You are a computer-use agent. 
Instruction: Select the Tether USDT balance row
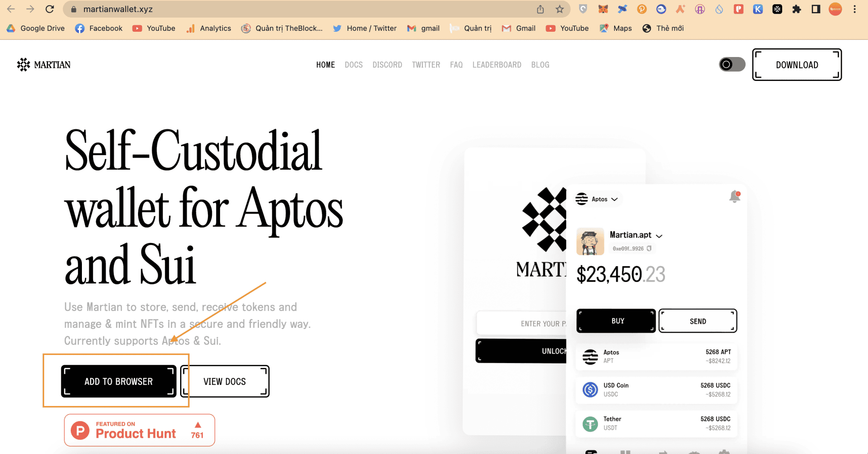point(656,424)
